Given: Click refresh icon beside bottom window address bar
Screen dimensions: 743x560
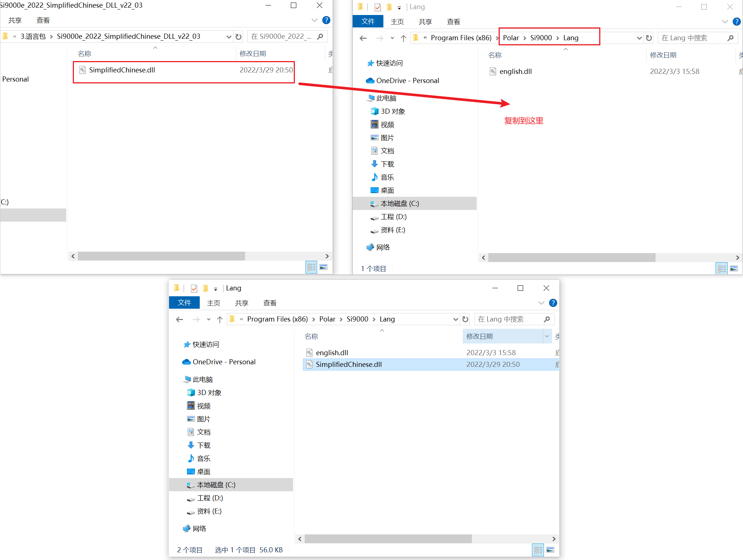Looking at the screenshot, I should click(x=465, y=319).
